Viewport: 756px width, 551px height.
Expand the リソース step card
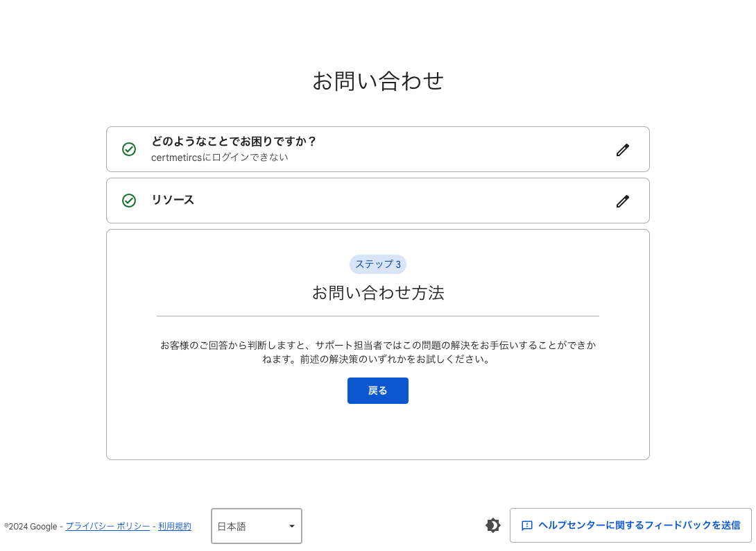tap(377, 201)
